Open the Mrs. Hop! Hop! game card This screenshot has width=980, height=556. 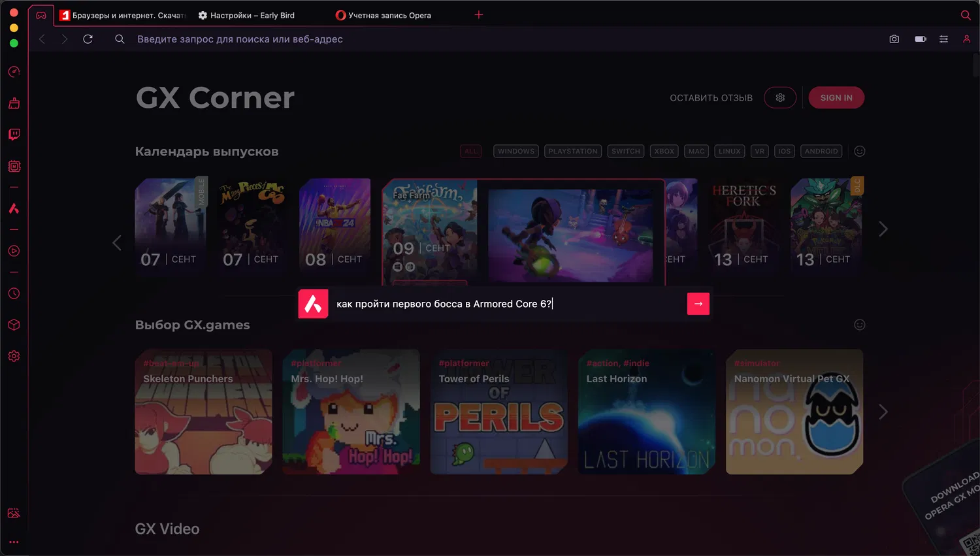[x=351, y=412]
